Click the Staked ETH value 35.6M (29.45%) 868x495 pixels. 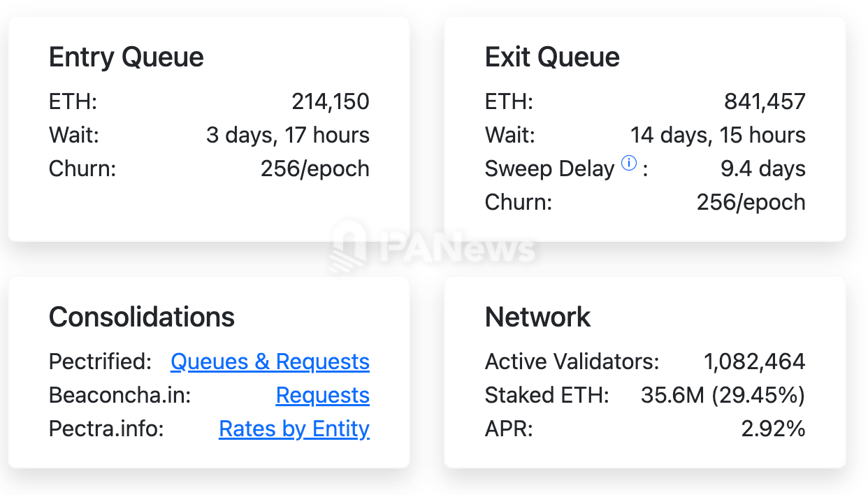click(x=723, y=395)
